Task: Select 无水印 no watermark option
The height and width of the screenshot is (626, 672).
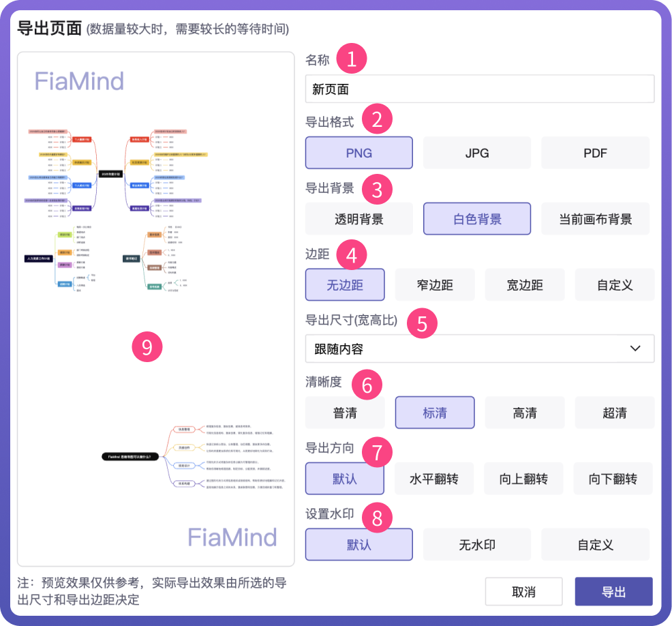Action: click(476, 545)
